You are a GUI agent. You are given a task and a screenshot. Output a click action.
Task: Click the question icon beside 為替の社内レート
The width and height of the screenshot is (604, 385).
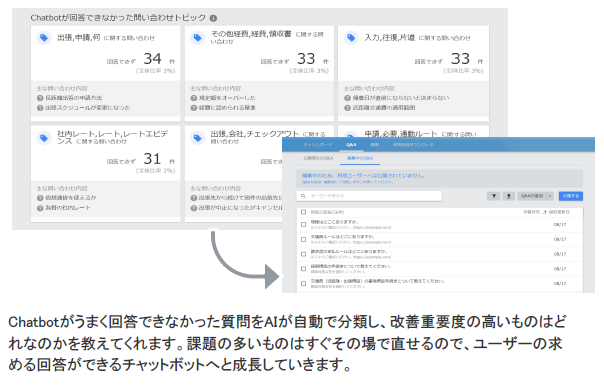tap(40, 208)
